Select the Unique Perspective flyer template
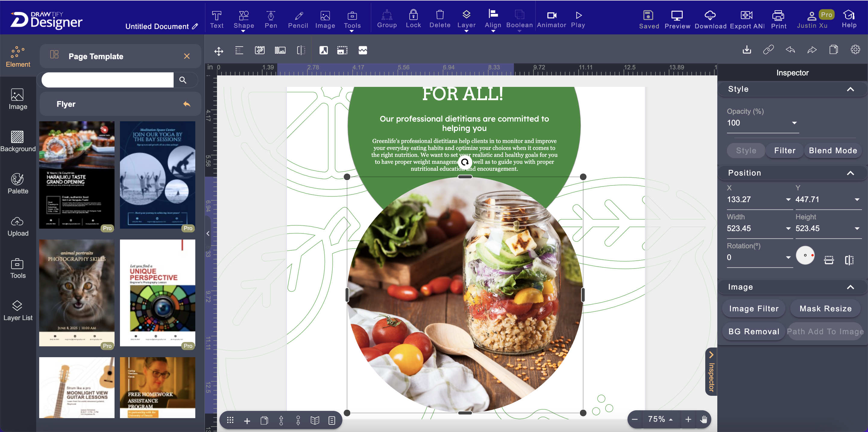The image size is (868, 432). point(157,293)
